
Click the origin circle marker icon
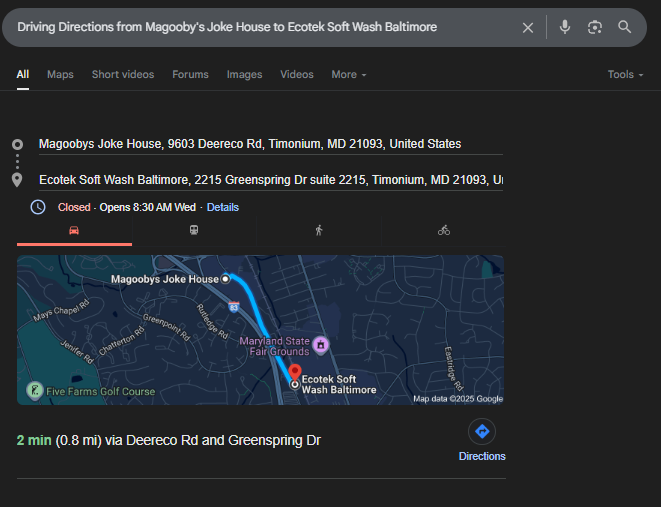coord(17,145)
